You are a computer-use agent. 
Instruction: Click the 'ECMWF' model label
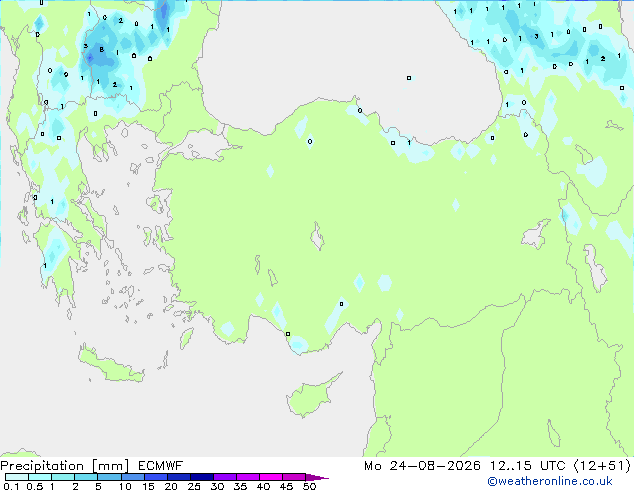160,466
